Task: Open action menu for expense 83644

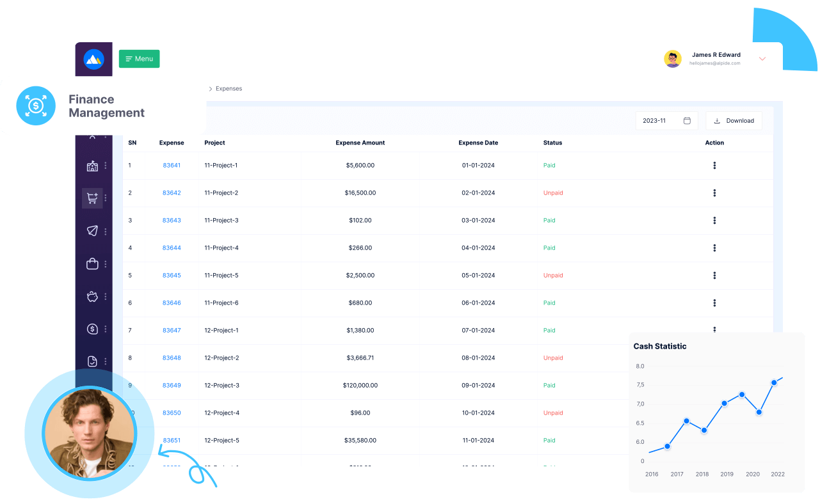Action: [714, 248]
